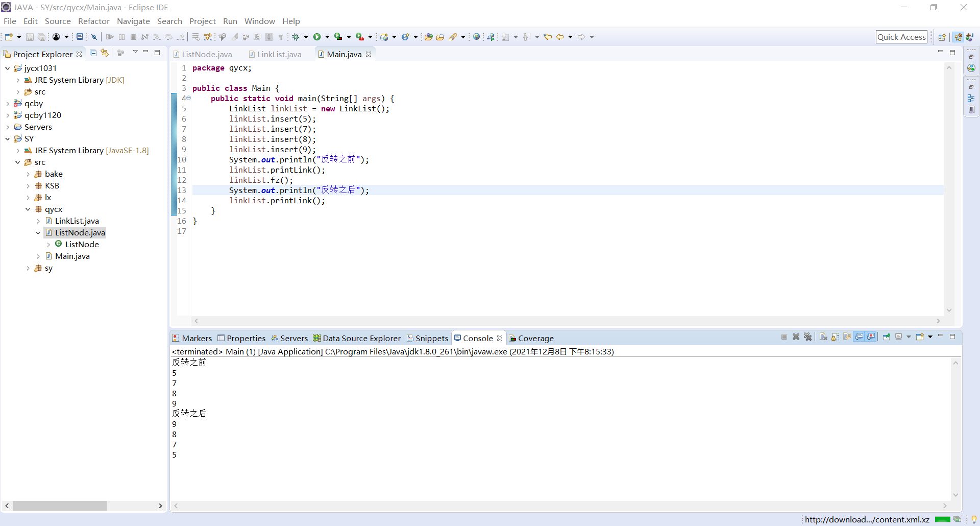This screenshot has height=526, width=980.
Task: Toggle Scroll Lock in Console
Action: [836, 337]
